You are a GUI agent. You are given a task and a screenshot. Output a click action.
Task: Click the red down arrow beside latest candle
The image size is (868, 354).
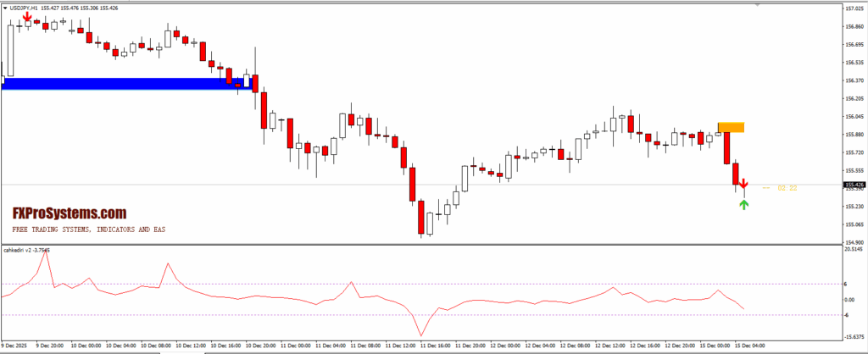click(743, 184)
